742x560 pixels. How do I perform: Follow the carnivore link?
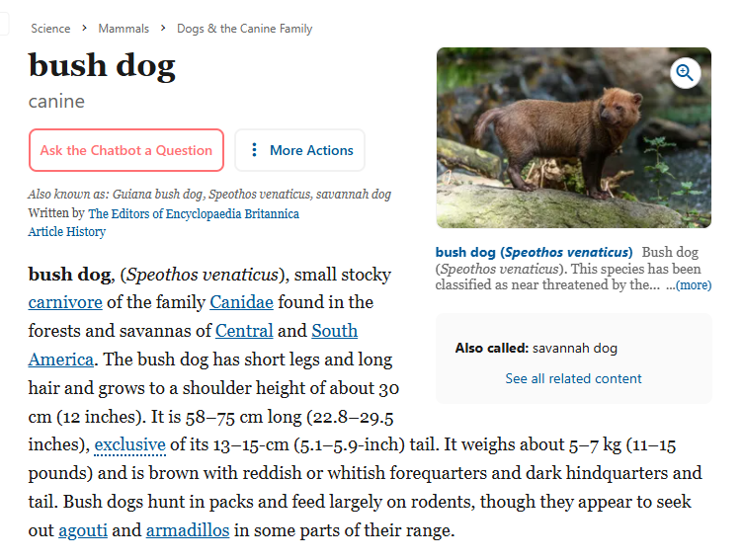65,302
